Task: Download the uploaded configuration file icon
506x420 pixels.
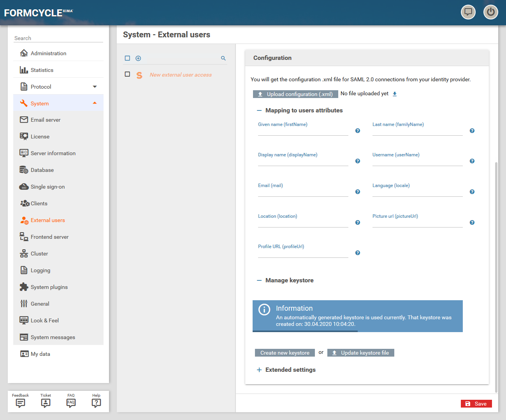Action: 395,94
